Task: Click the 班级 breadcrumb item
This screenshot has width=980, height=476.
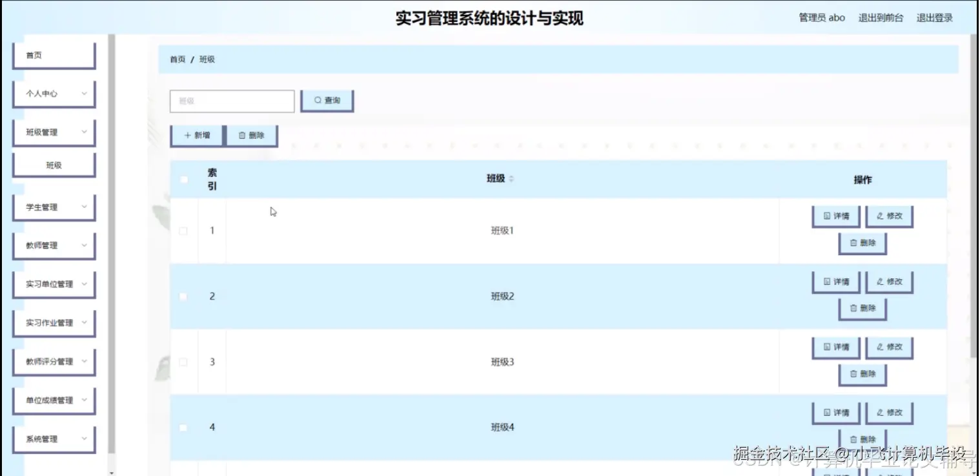Action: click(207, 59)
